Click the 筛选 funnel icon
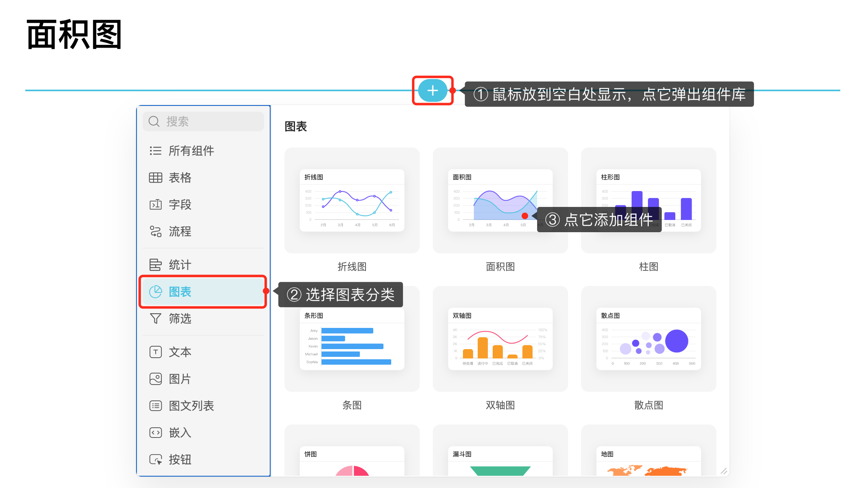Screen dimensions: 868x488 (155, 319)
